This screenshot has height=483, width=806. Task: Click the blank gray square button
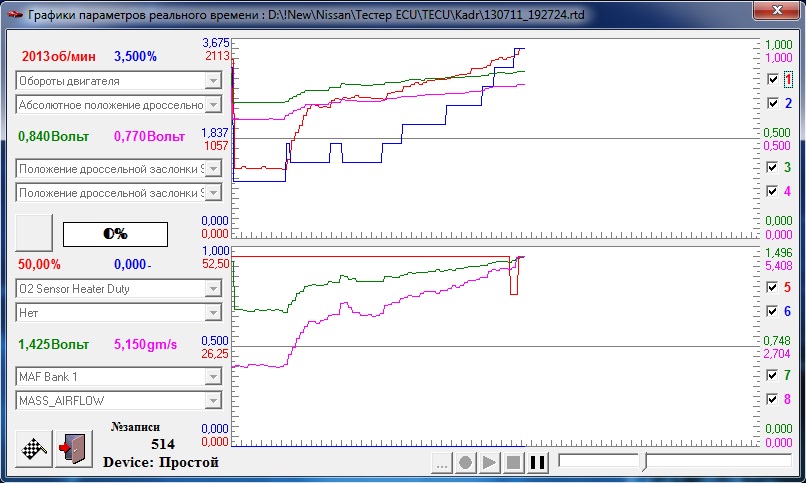coord(34,233)
